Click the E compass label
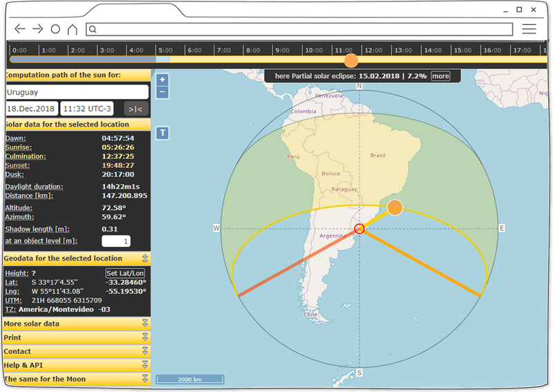Image resolution: width=553 pixels, height=392 pixels. point(502,228)
